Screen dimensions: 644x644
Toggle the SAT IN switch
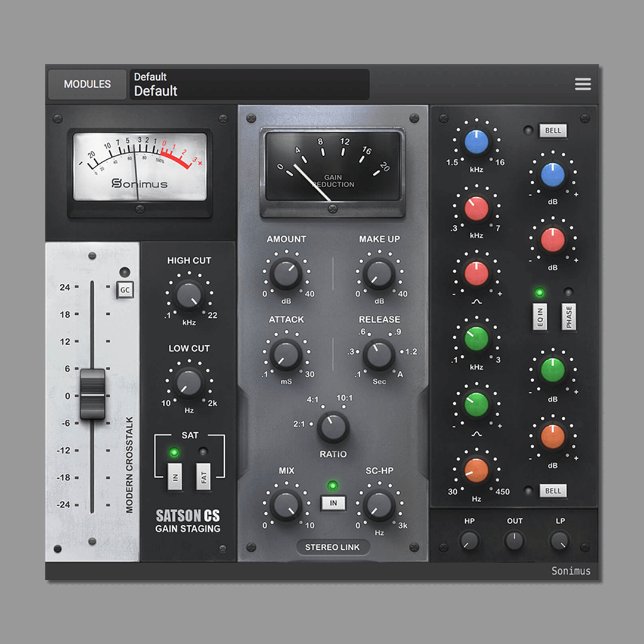point(174,476)
